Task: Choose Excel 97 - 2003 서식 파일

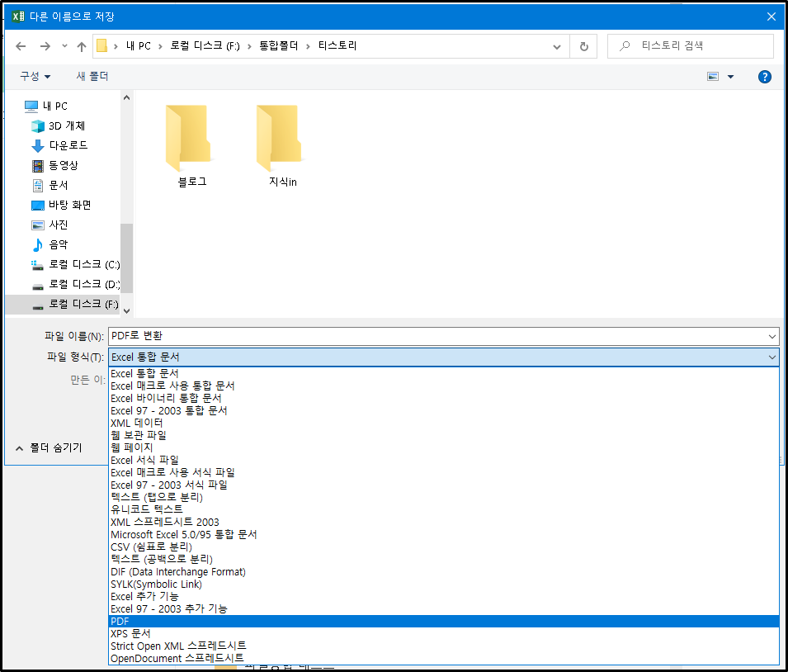Action: click(444, 485)
